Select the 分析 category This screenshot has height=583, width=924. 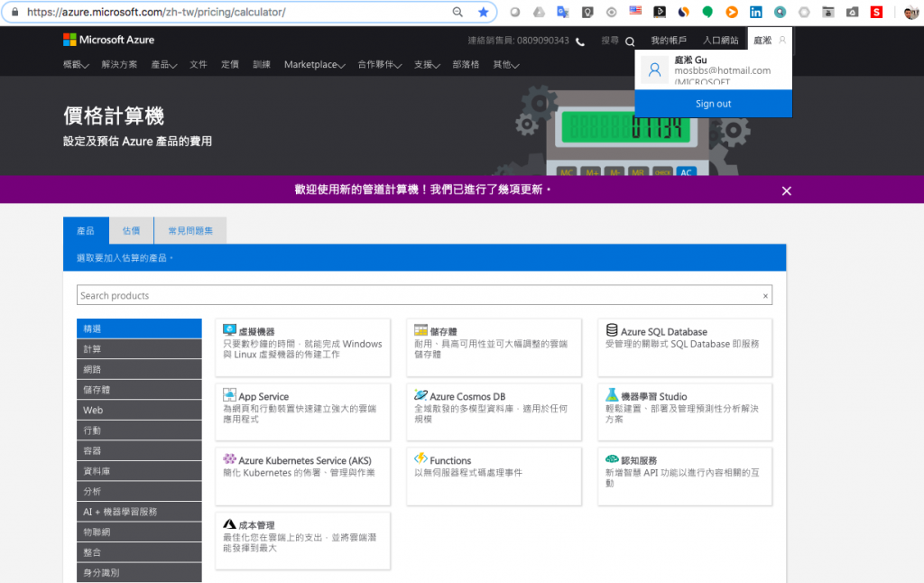click(139, 491)
